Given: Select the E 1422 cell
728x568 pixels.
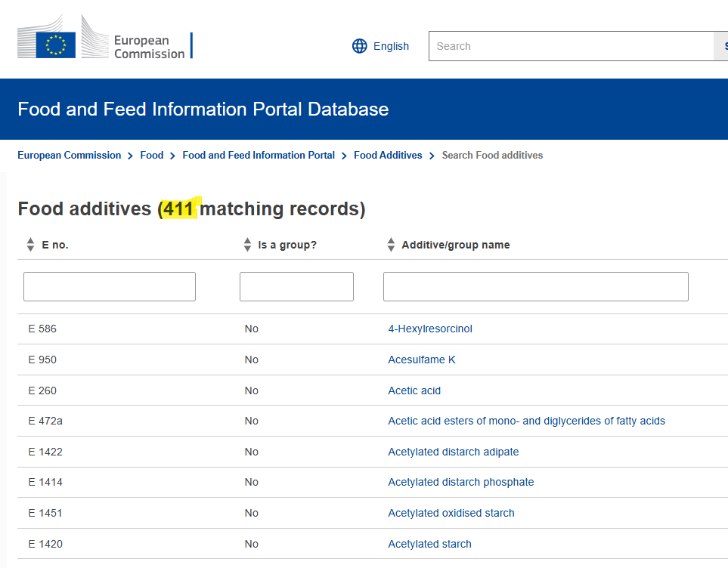Looking at the screenshot, I should pyautogui.click(x=45, y=452).
